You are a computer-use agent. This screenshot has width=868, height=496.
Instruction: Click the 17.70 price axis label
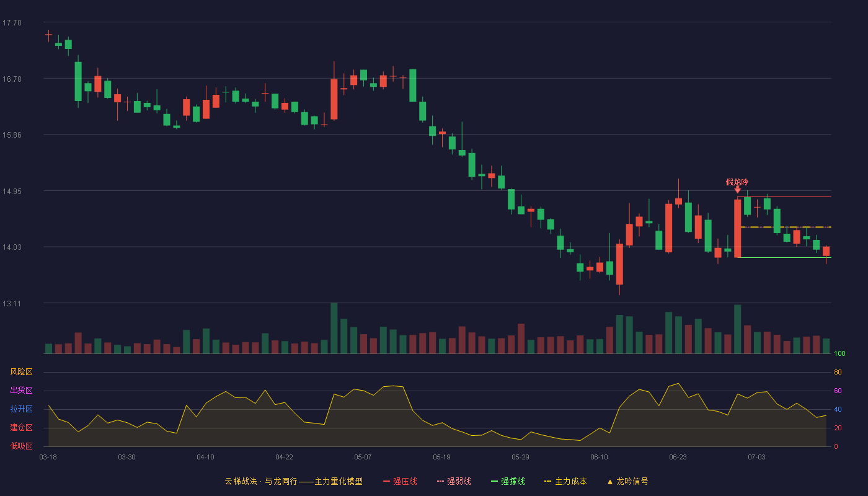tap(12, 22)
